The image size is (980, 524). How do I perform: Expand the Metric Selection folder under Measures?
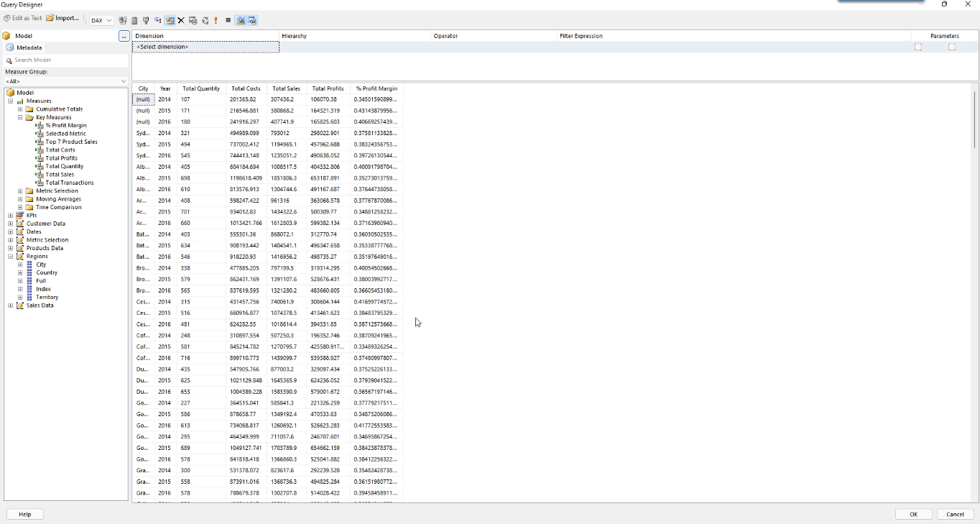click(20, 191)
